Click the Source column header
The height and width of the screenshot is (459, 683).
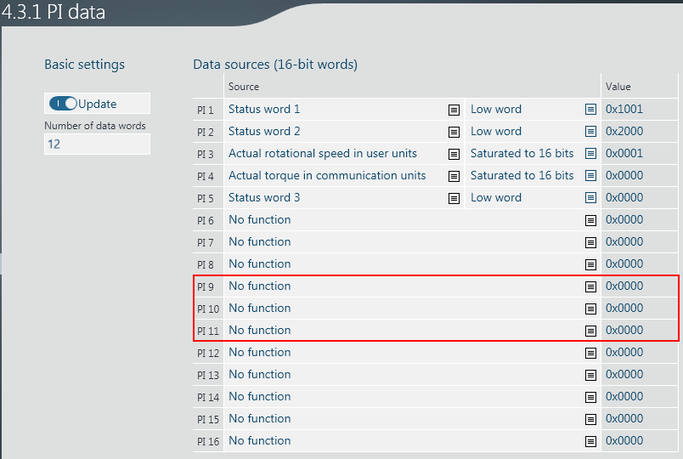click(244, 87)
